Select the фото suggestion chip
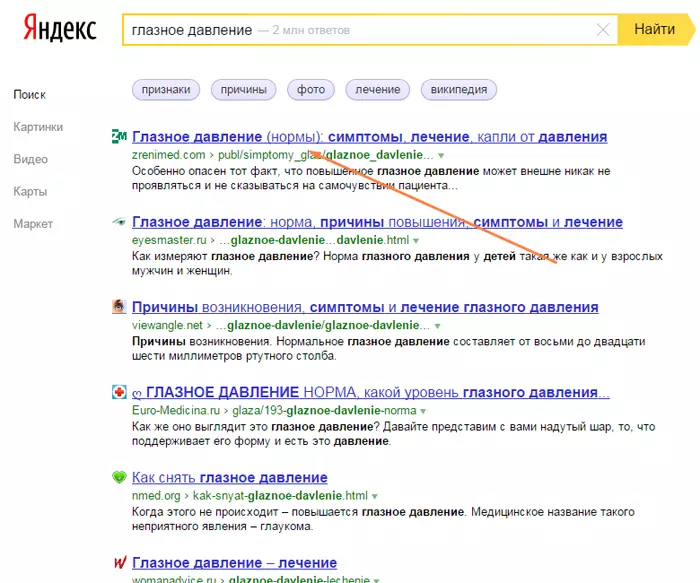This screenshot has width=700, height=583. 311,90
